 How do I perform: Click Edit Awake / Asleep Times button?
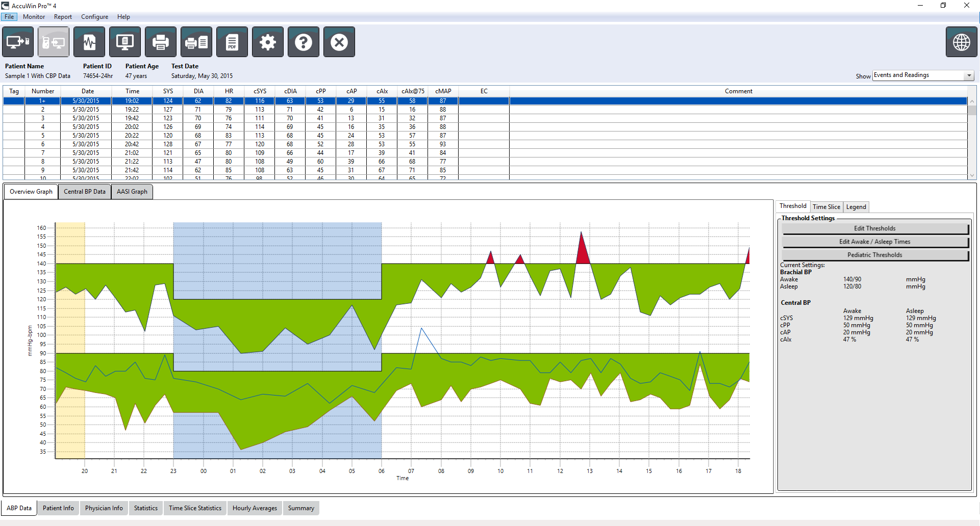point(875,242)
